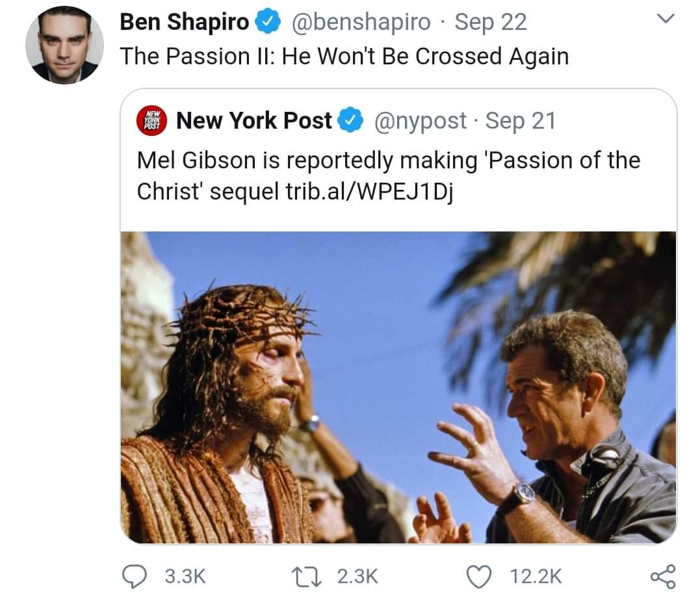Click the 12.2K likes count
This screenshot has width=700, height=602.
pyautogui.click(x=536, y=576)
